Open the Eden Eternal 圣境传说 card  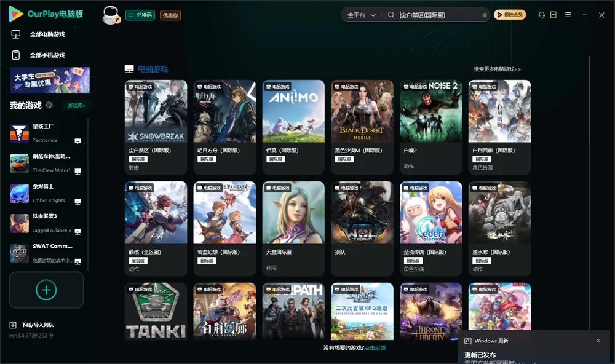430,229
